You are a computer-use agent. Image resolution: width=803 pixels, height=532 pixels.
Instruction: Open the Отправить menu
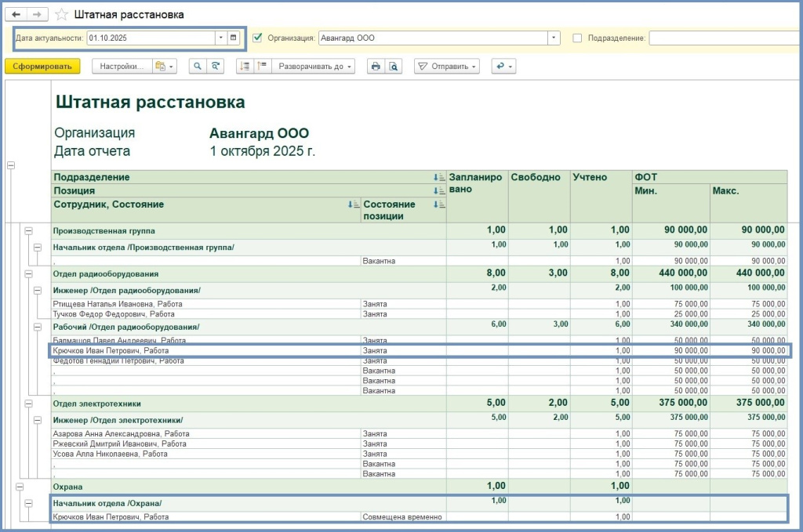(x=447, y=67)
